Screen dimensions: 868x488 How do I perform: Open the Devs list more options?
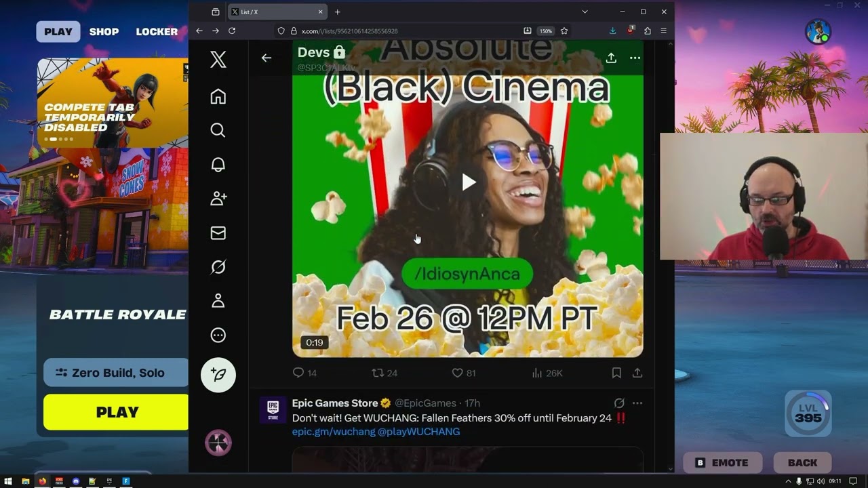[635, 58]
